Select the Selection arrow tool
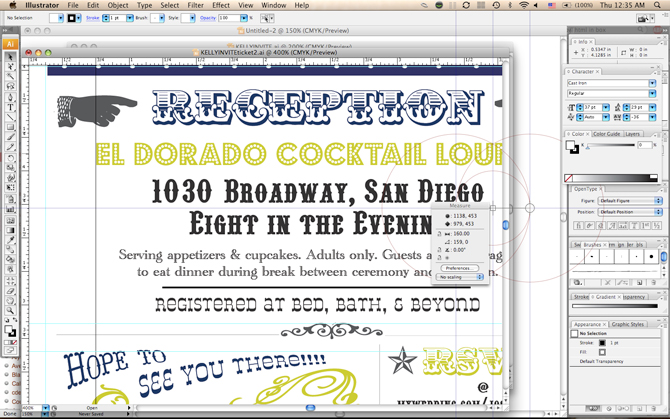 [x=11, y=57]
